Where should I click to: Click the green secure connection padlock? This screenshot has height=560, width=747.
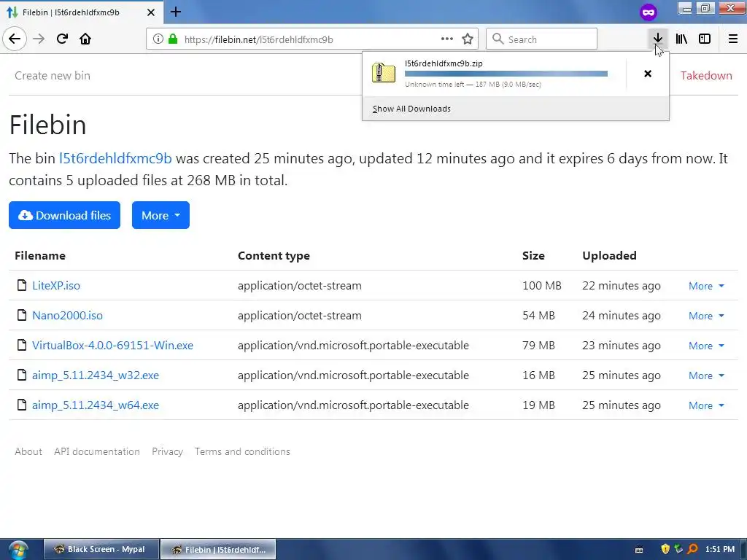173,39
